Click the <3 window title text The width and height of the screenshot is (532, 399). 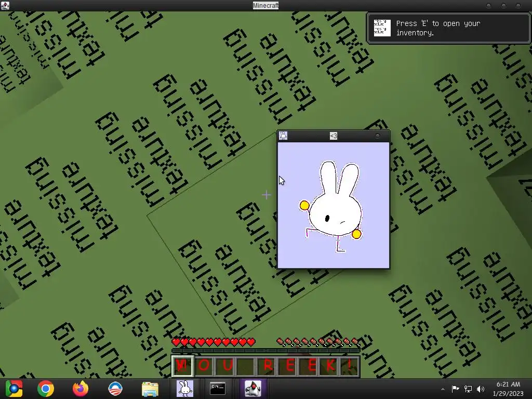(333, 136)
